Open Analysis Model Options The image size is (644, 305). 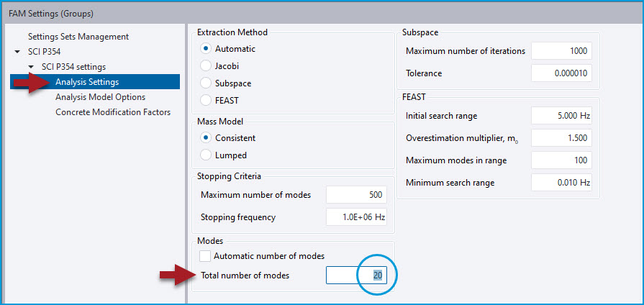(x=100, y=97)
